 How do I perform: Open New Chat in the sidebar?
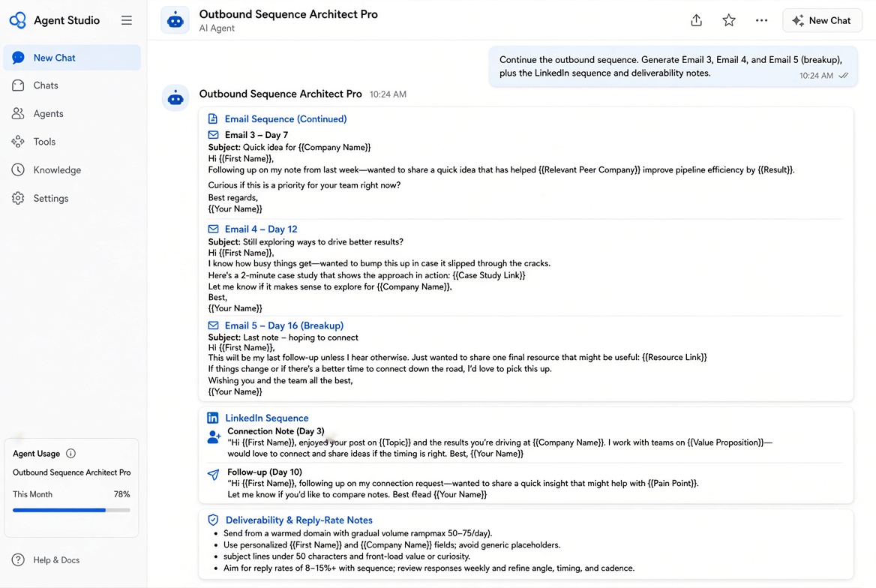(72, 58)
